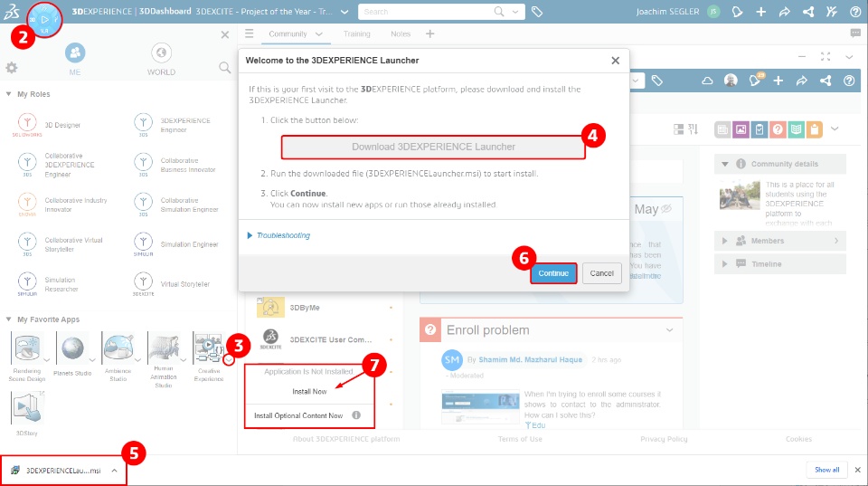Click the question post type icon
868x486 pixels.
778,129
